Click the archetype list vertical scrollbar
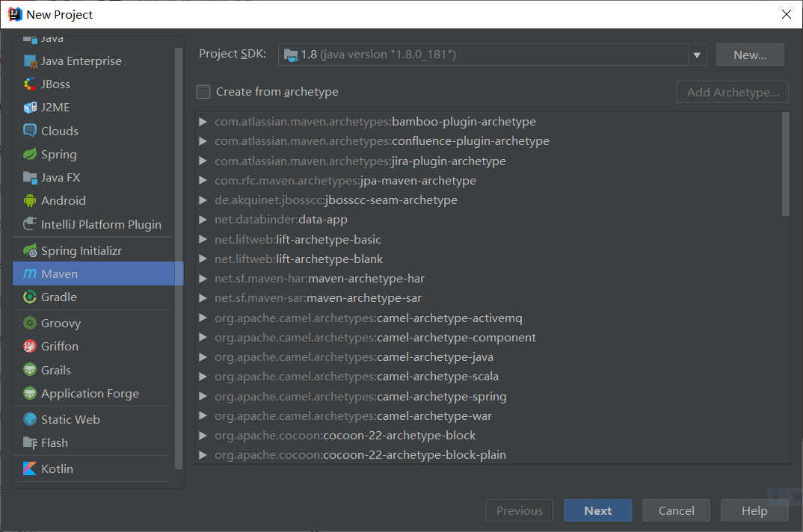The height and width of the screenshot is (532, 803). click(x=785, y=164)
